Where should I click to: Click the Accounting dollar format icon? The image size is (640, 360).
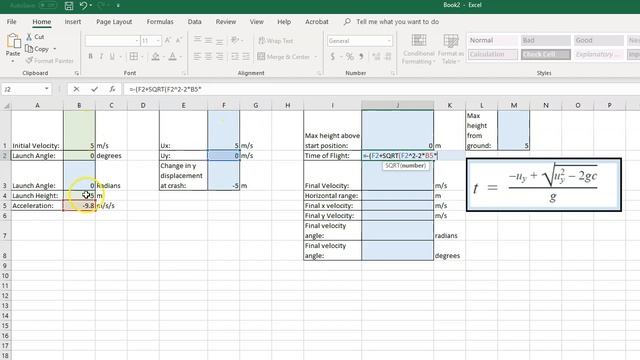click(x=333, y=56)
